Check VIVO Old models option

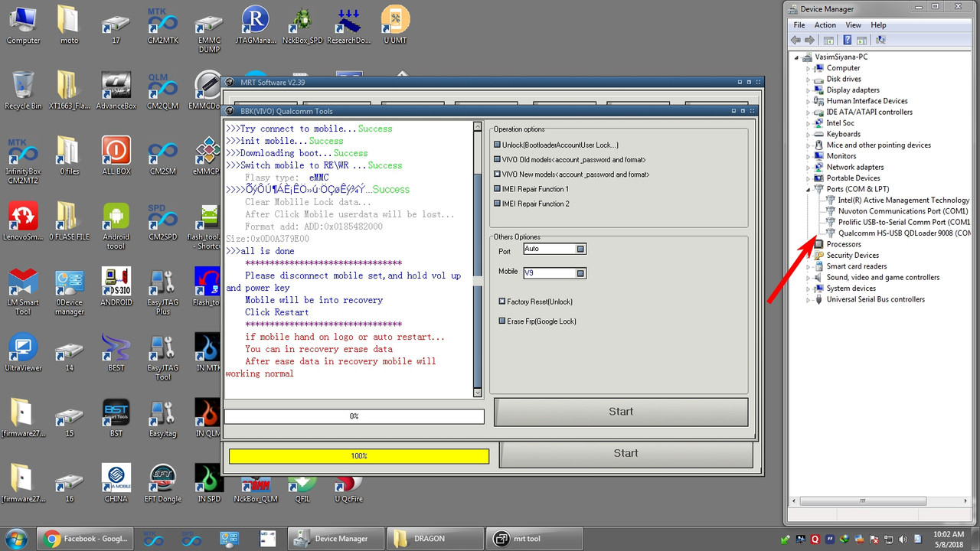(x=498, y=160)
